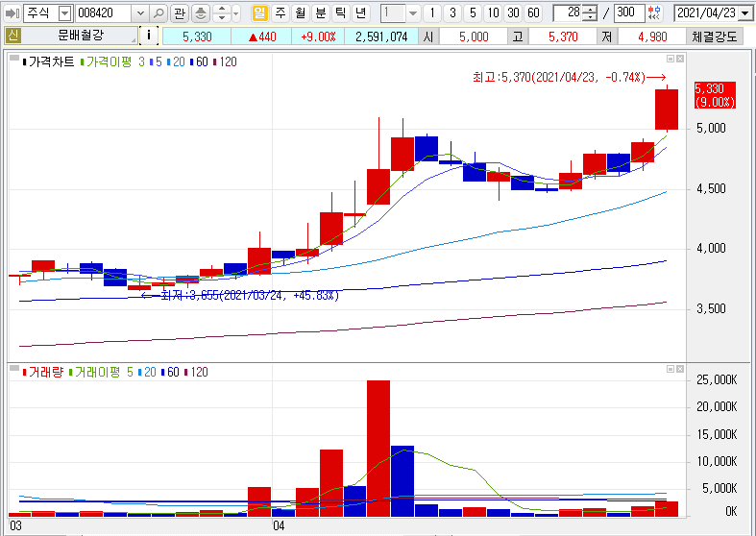Click the 120 moving average legend in the price chart
This screenshot has height=536, width=756.
point(225,61)
